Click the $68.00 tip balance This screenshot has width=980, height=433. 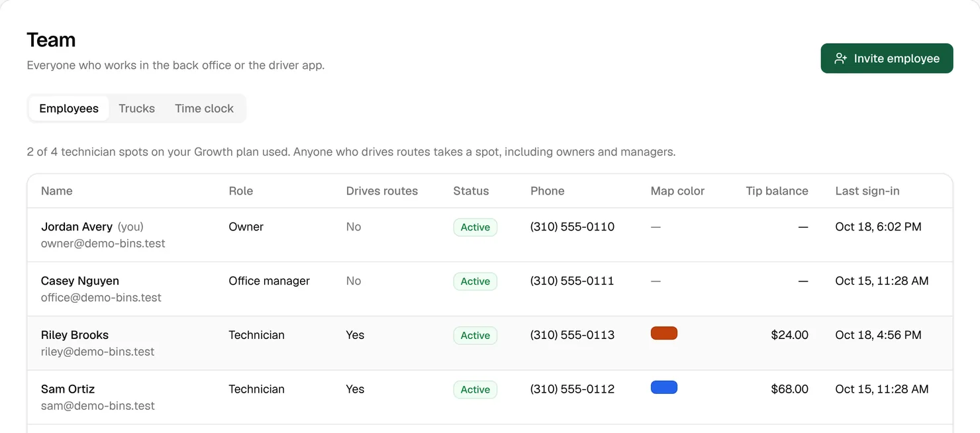click(789, 389)
